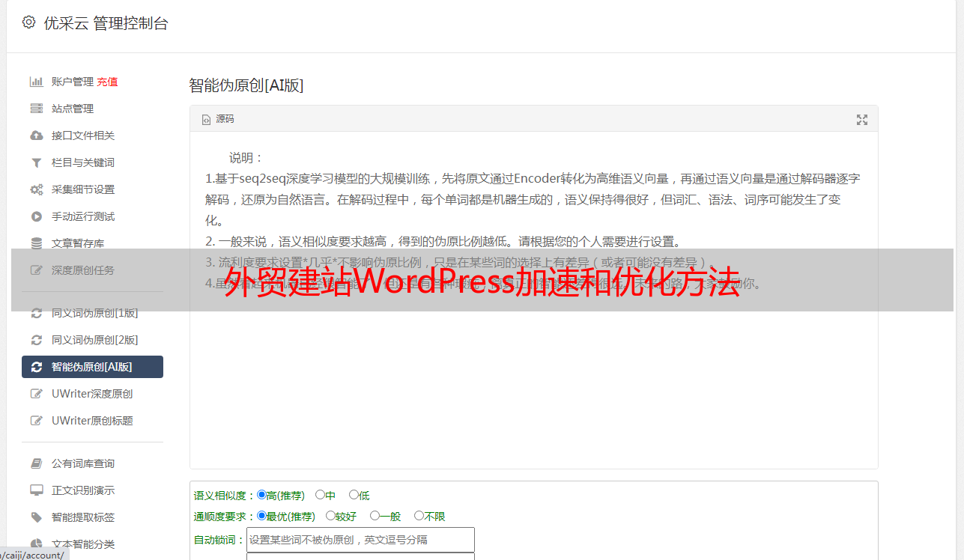Toggle fullscreen with the editor expand icon
This screenshot has width=964, height=560.
tap(862, 120)
